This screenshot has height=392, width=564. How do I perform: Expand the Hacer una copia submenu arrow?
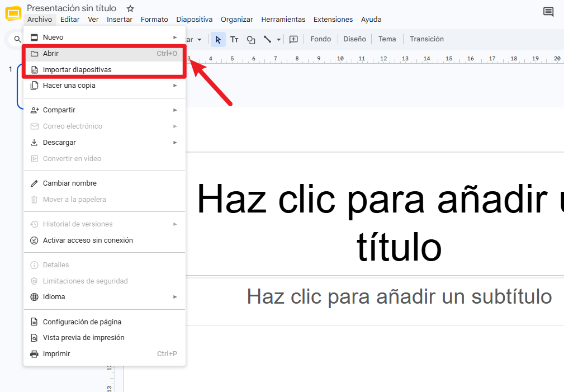(x=175, y=86)
